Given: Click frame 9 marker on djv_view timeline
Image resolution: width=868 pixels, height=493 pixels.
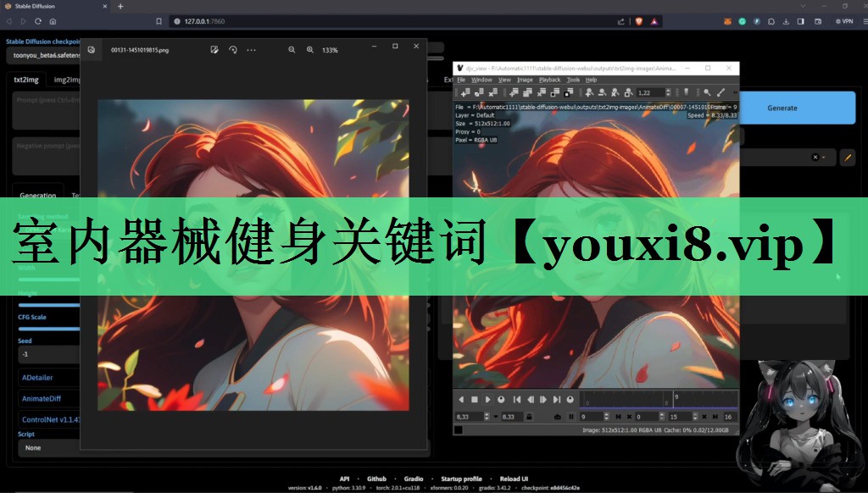Looking at the screenshot, I should click(674, 400).
